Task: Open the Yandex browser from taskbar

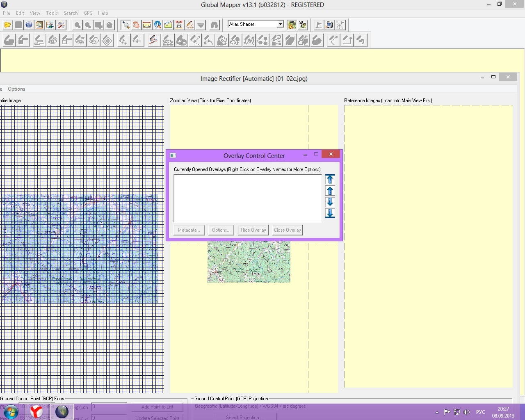Action: point(37,411)
